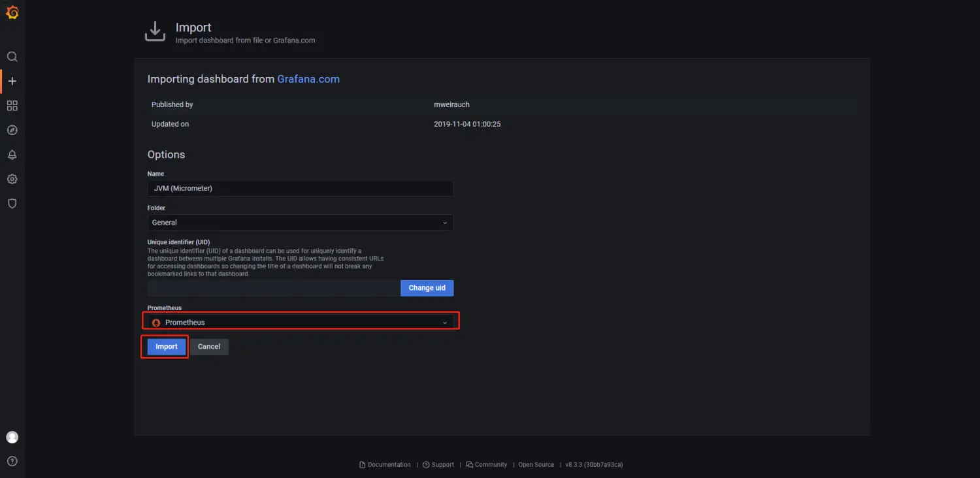The image size is (980, 478).
Task: Click the Name field label
Action: [156, 174]
